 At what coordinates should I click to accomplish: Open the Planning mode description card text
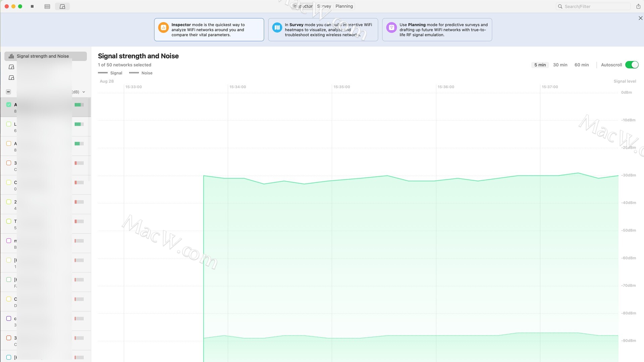443,30
